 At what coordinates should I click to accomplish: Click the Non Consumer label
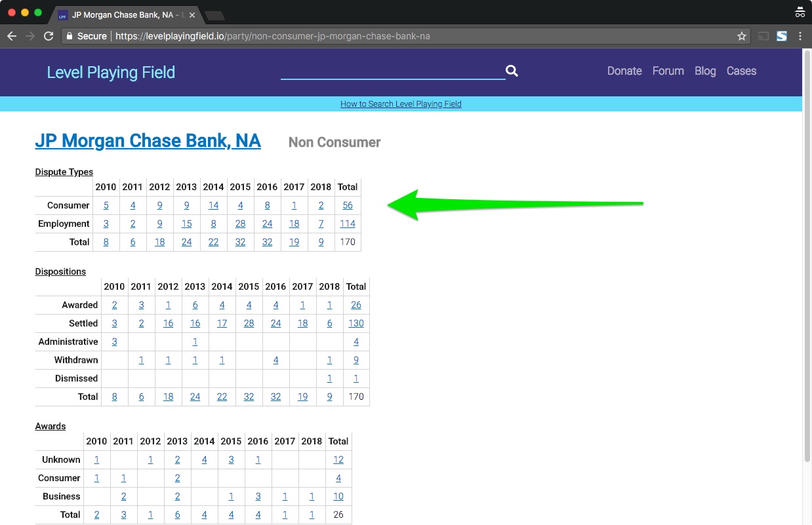[x=335, y=142]
